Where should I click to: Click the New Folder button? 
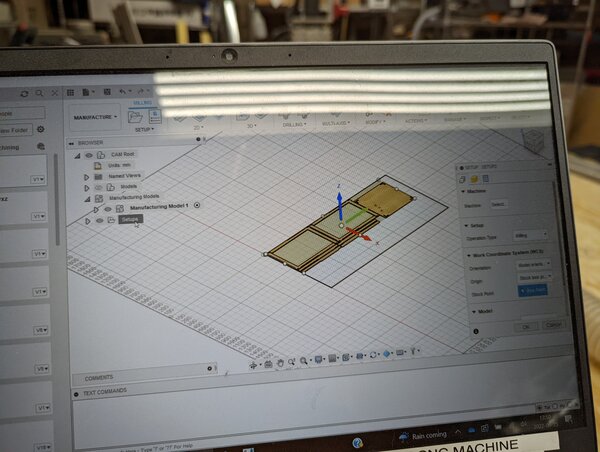click(x=15, y=130)
